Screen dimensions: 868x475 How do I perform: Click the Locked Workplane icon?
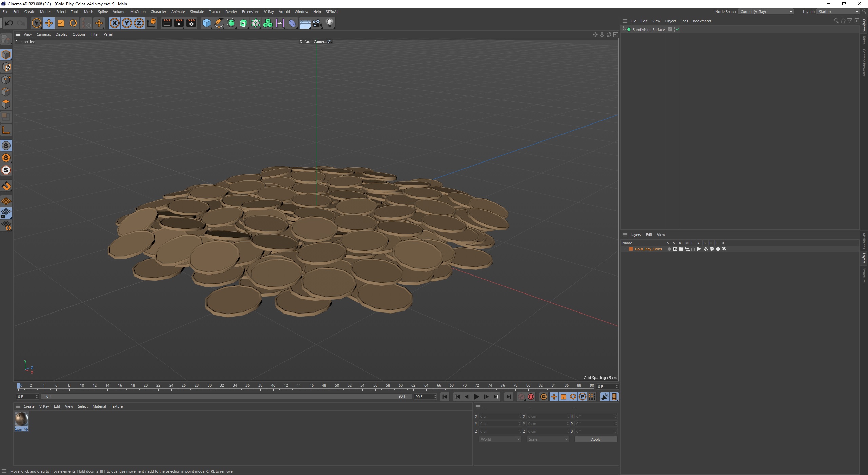pyautogui.click(x=6, y=213)
